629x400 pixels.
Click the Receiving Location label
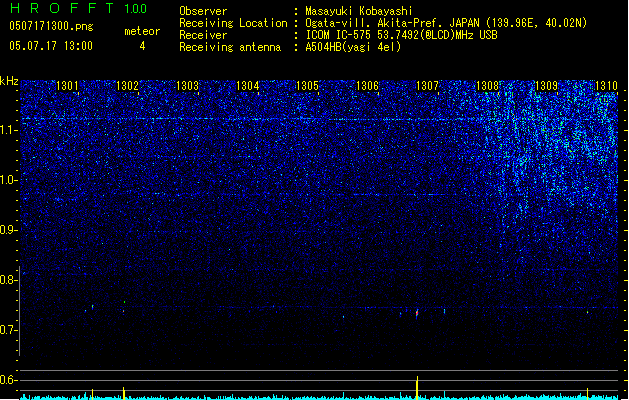pos(233,23)
